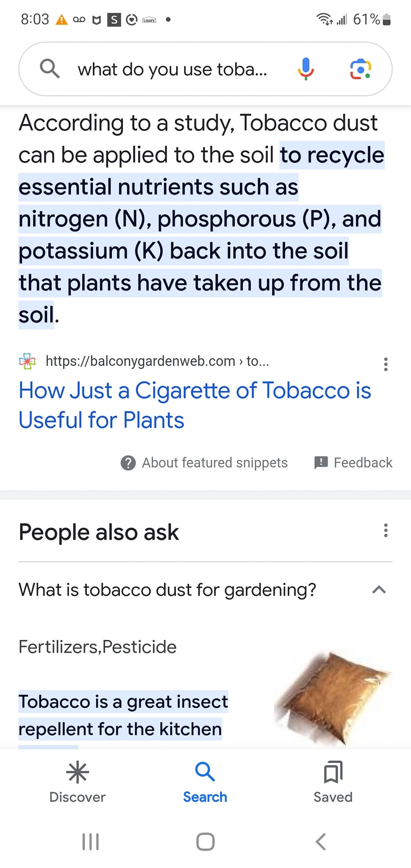Tap the search query text field
Image resolution: width=411 pixels, height=868 pixels.
pos(172,69)
